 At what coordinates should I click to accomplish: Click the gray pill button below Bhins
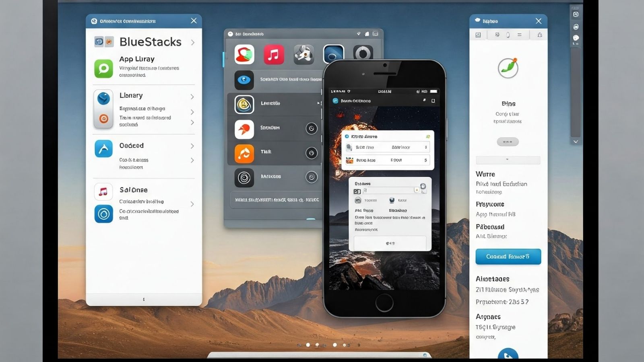point(508,142)
